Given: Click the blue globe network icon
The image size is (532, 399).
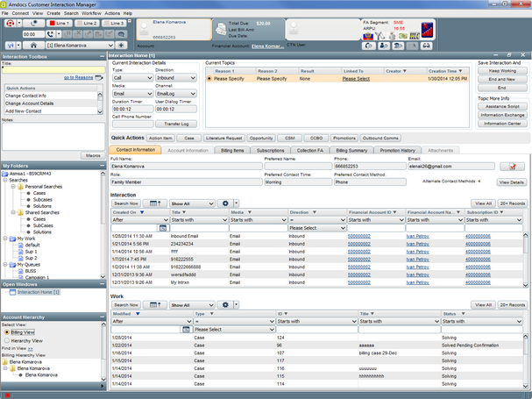Looking at the screenshot, I should pos(11,46).
